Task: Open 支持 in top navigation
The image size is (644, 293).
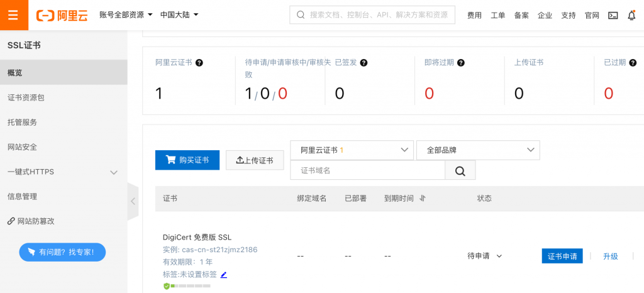Action: click(x=569, y=16)
